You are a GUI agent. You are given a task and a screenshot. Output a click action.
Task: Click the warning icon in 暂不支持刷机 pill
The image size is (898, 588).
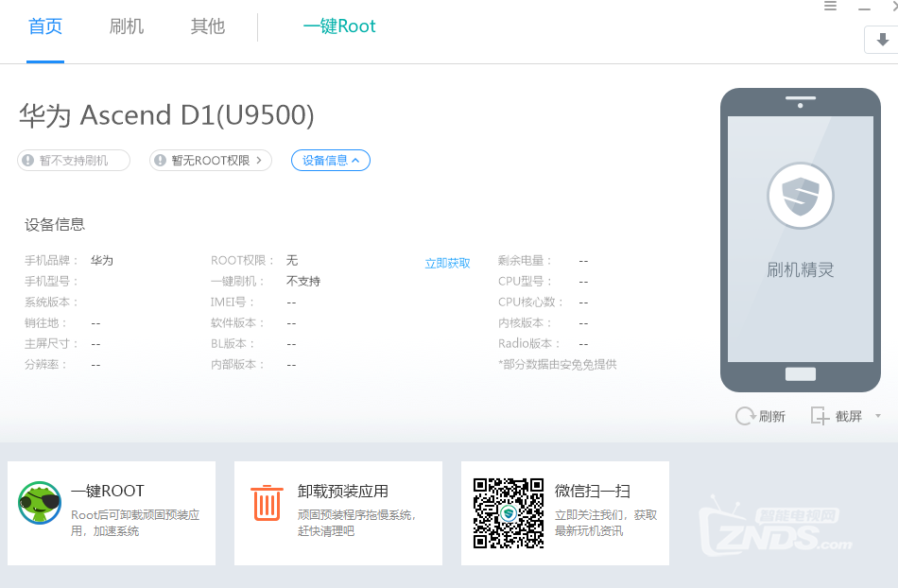tap(27, 161)
